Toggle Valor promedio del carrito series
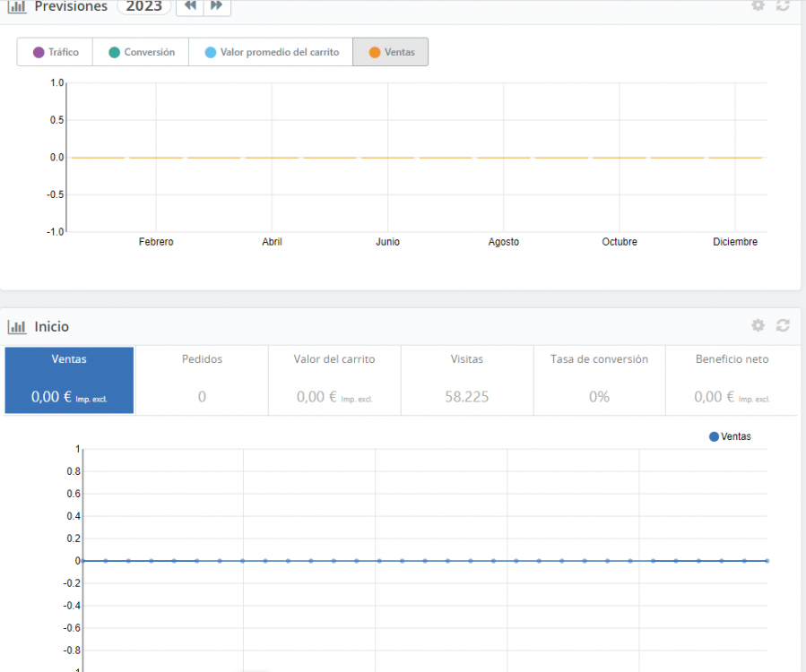 (271, 52)
